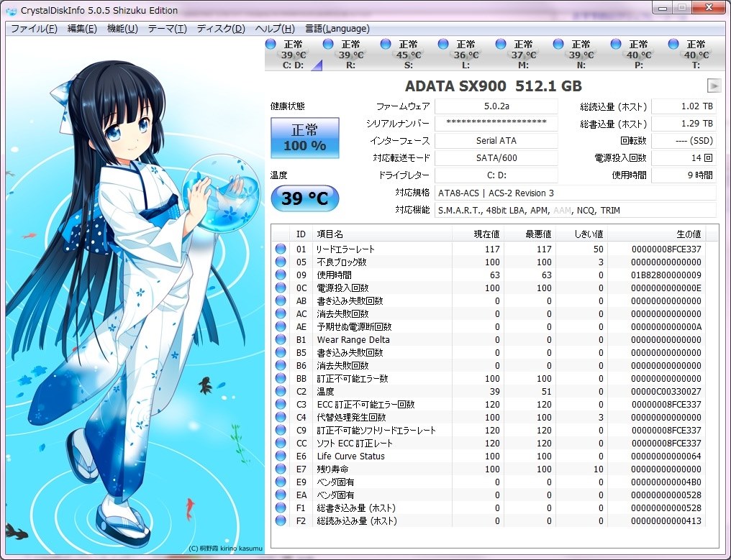The height and width of the screenshot is (560, 731).
Task: Click the 電源投入回数 value 14 回
Action: tap(684, 158)
